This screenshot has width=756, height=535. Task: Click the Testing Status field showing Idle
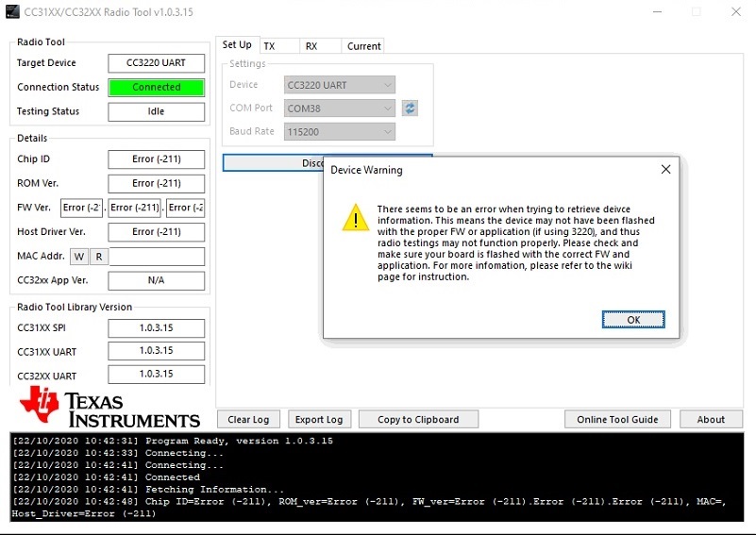tap(157, 111)
